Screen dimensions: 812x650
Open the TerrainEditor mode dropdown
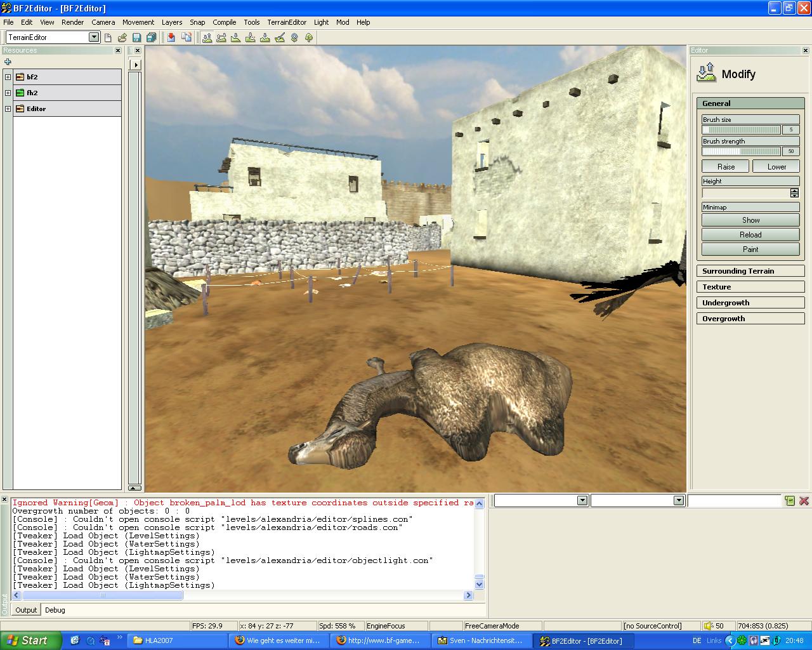(x=94, y=37)
